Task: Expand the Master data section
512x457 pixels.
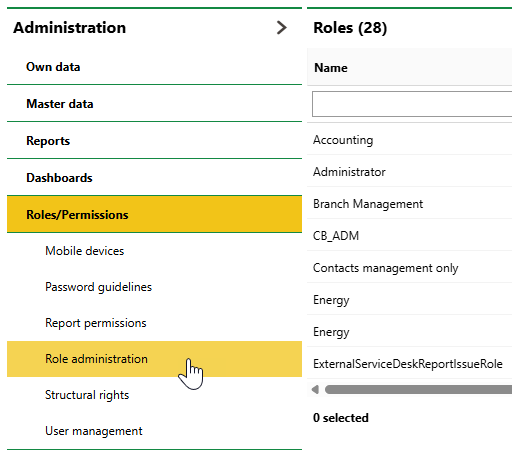Action: coord(154,104)
